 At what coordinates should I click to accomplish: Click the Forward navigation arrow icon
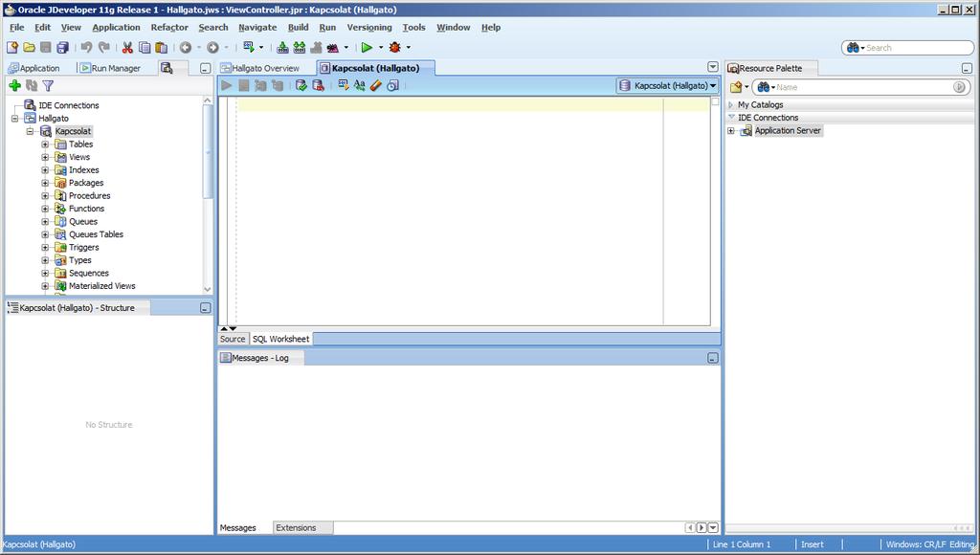coord(213,48)
